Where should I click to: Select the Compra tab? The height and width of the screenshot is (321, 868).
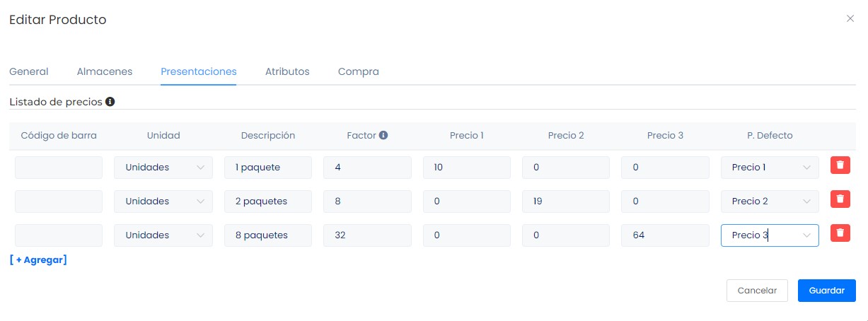point(358,71)
